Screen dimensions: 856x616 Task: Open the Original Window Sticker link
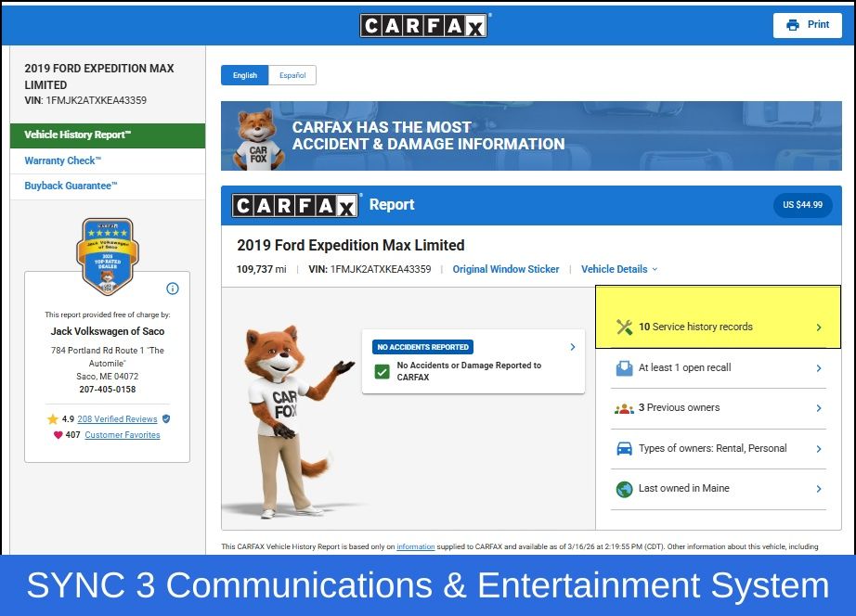coord(506,269)
